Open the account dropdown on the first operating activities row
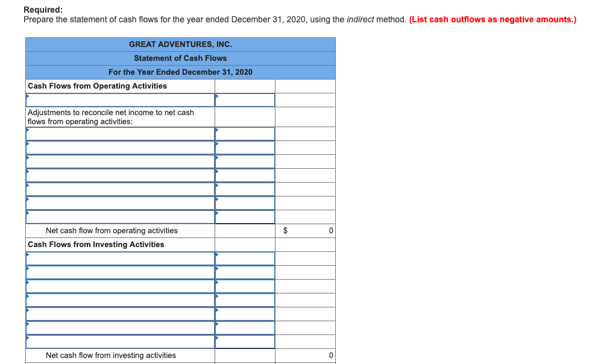The width and height of the screenshot is (598, 364). 119,99
